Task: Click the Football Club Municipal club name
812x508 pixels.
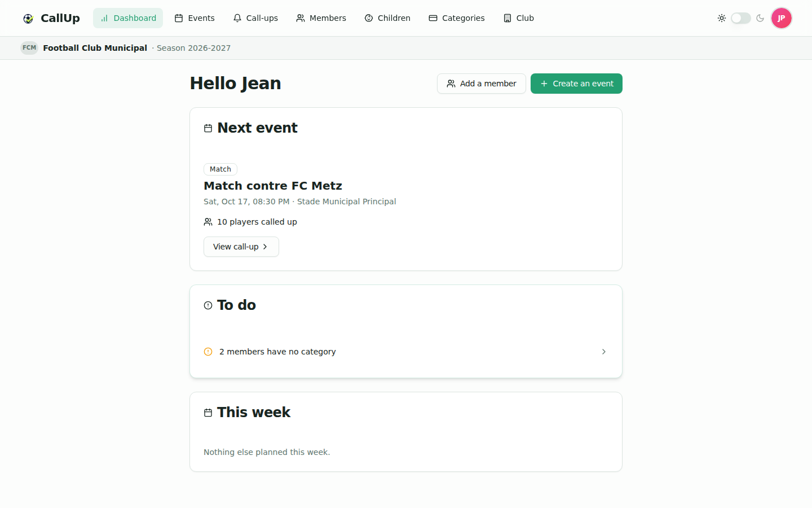Action: 95,48
